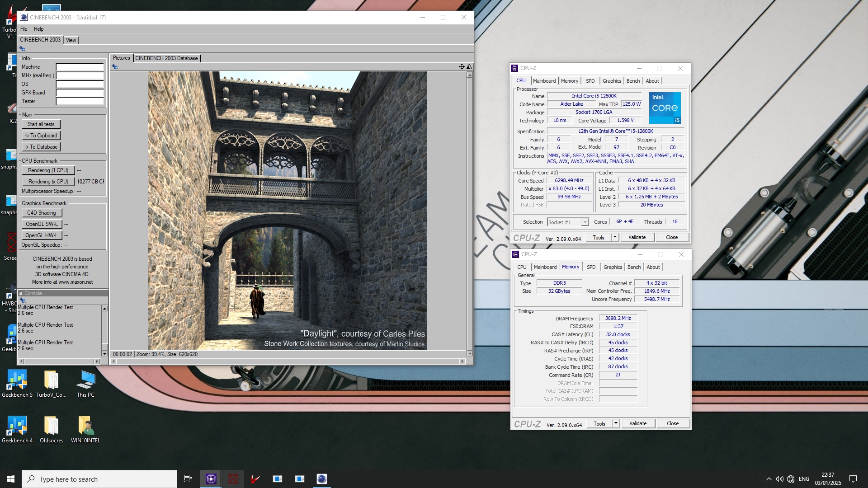Click the red taskbar app icon
This screenshot has height=488, width=868.
point(233,479)
